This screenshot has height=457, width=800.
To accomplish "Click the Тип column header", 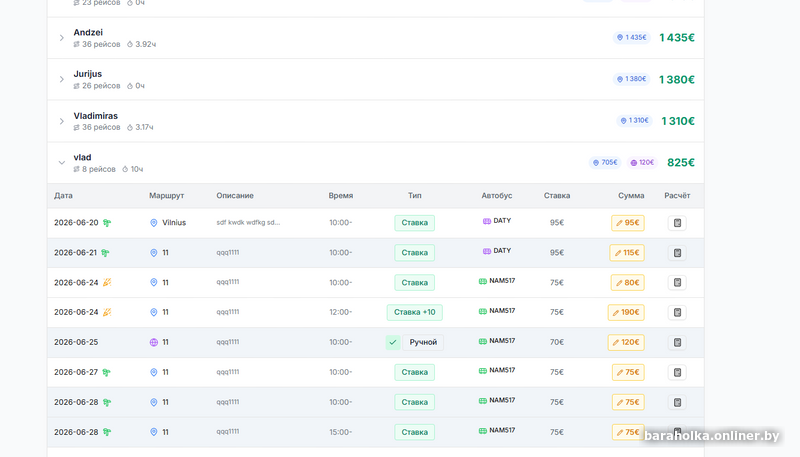I will pyautogui.click(x=415, y=196).
